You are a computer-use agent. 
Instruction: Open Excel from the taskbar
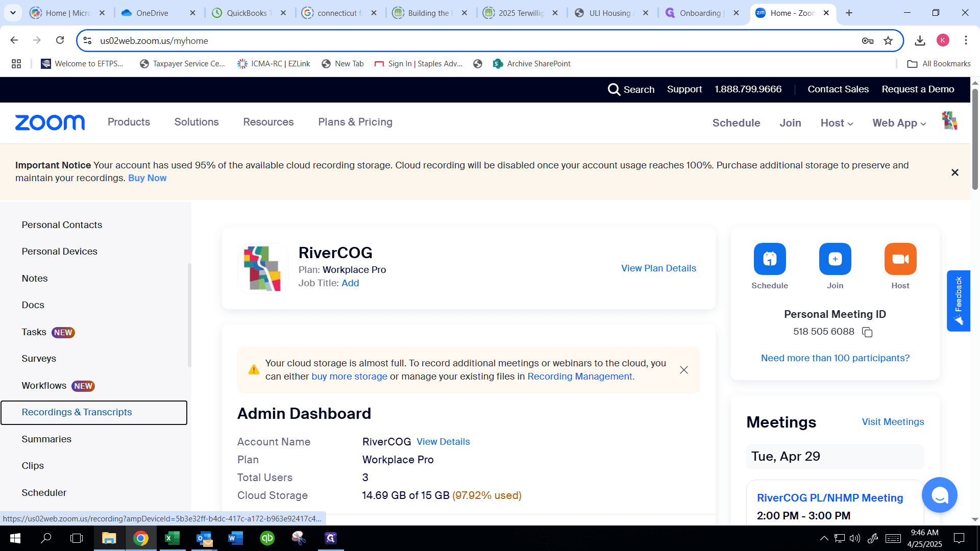[x=172, y=538]
